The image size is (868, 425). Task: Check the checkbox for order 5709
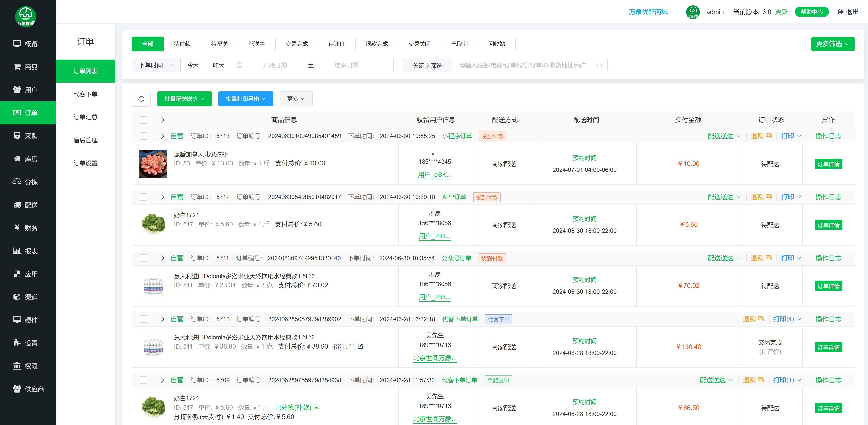(x=144, y=380)
